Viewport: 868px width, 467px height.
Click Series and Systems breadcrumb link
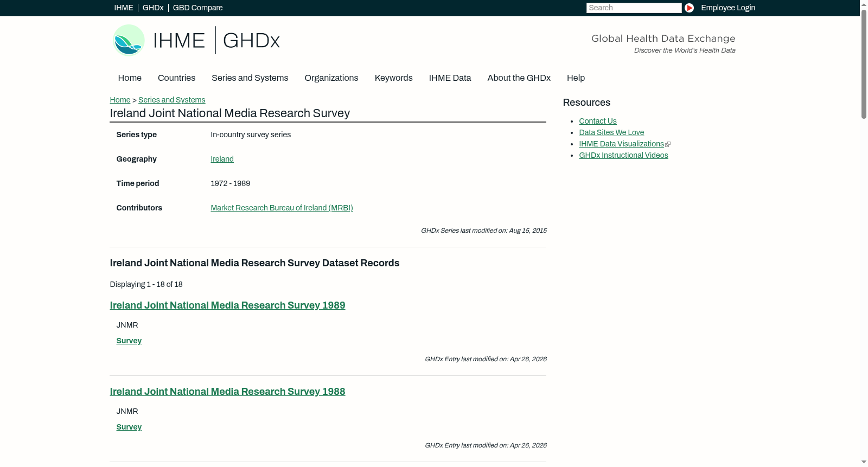[171, 100]
